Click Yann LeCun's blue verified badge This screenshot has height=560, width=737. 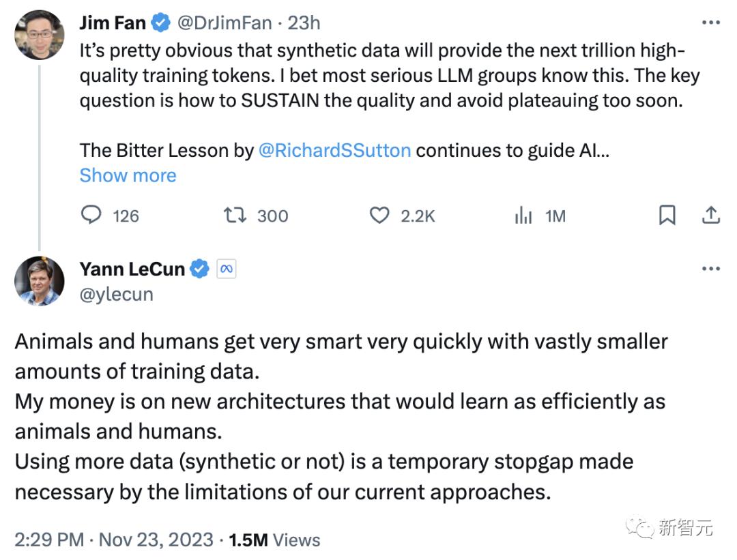pos(199,269)
